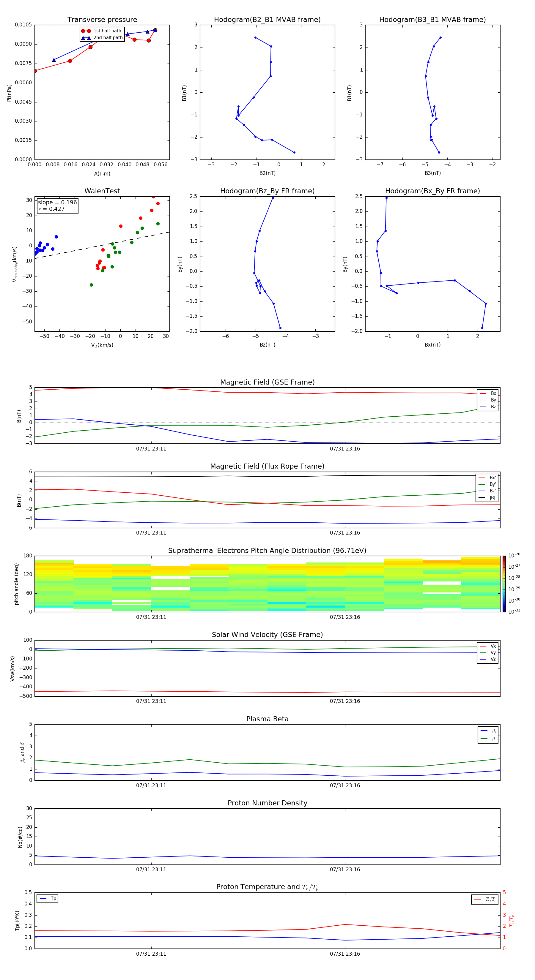The width and height of the screenshot is (535, 980).
Task: Click the VA(km/s) x-axis label in WalenTest
Action: (102, 345)
